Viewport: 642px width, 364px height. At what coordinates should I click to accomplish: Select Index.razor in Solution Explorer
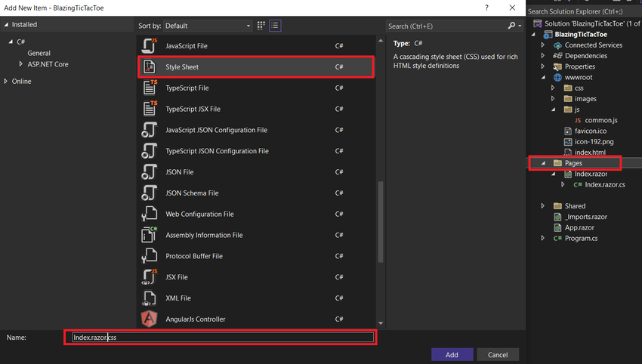pyautogui.click(x=591, y=174)
